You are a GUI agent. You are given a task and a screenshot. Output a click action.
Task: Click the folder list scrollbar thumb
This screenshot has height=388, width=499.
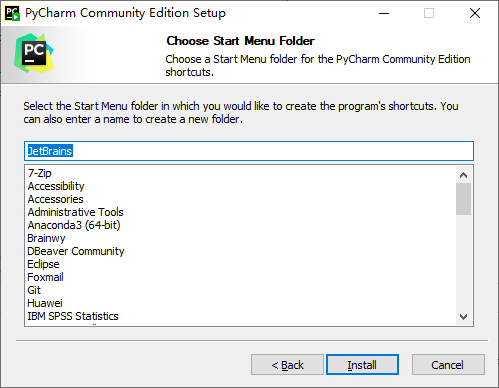(x=463, y=199)
